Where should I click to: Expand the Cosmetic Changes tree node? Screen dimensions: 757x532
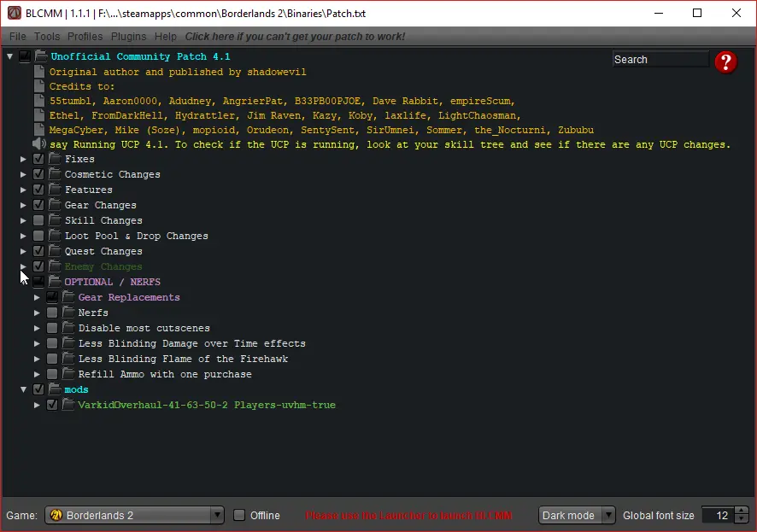(24, 174)
